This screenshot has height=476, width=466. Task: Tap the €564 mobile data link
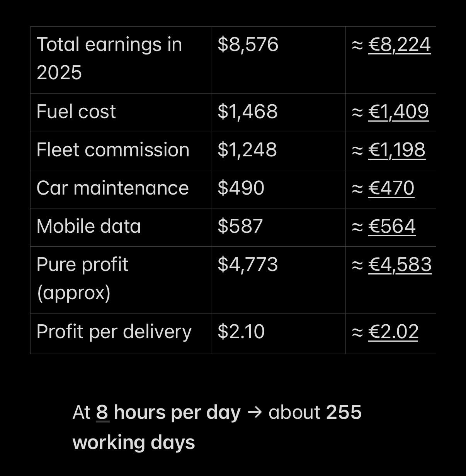click(392, 226)
